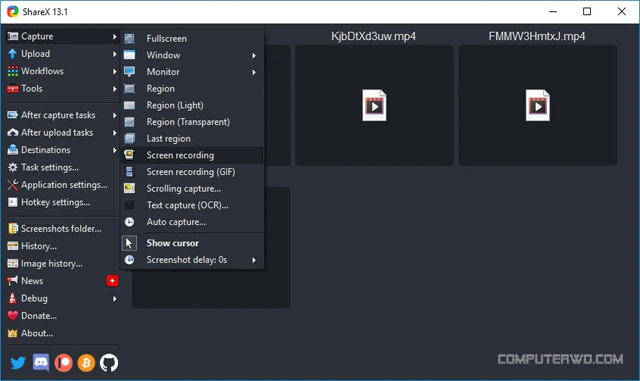Screen dimensions: 640x381
Task: Click the Region capture icon
Action: click(x=129, y=89)
